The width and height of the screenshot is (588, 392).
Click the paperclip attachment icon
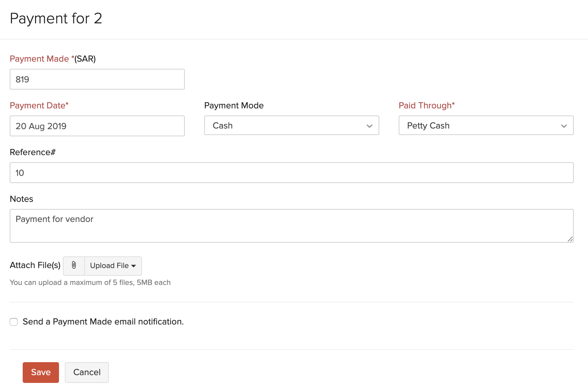[x=74, y=266]
